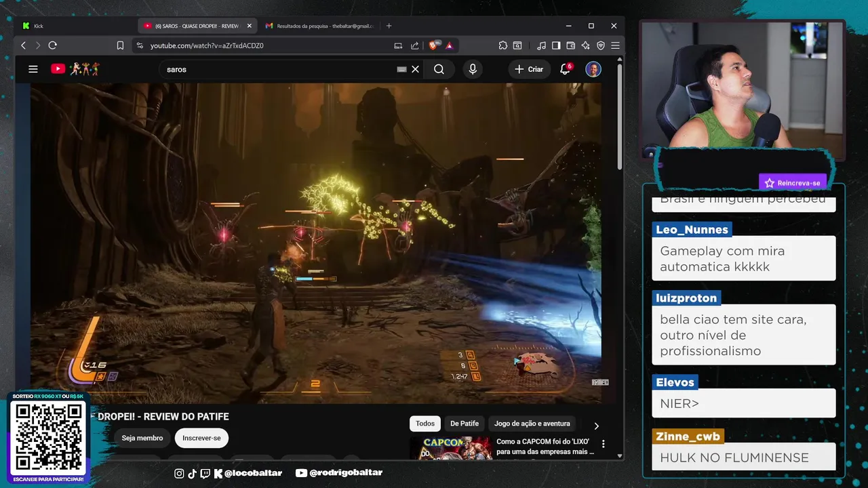The width and height of the screenshot is (868, 488).
Task: Click the video title 'REVIEW DO PATIFE'
Action: click(183, 417)
